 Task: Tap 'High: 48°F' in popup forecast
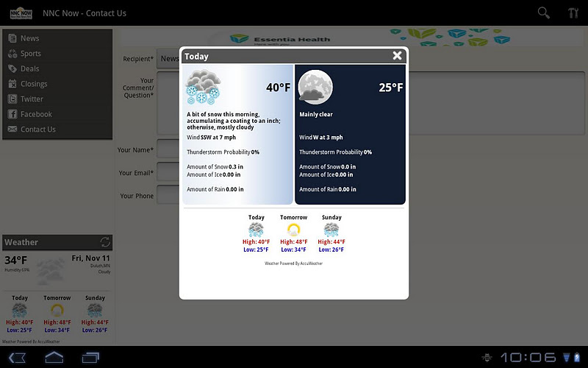pos(293,242)
